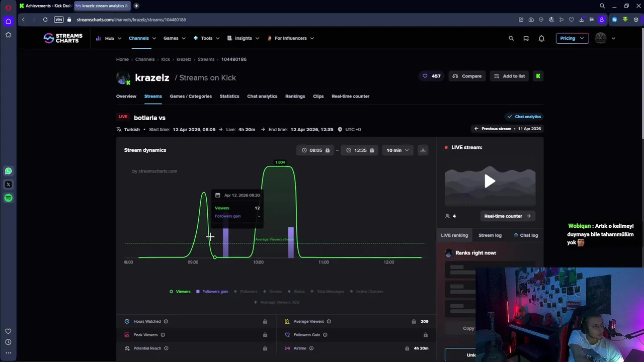Open the feedback message icon beside bell

point(526,38)
